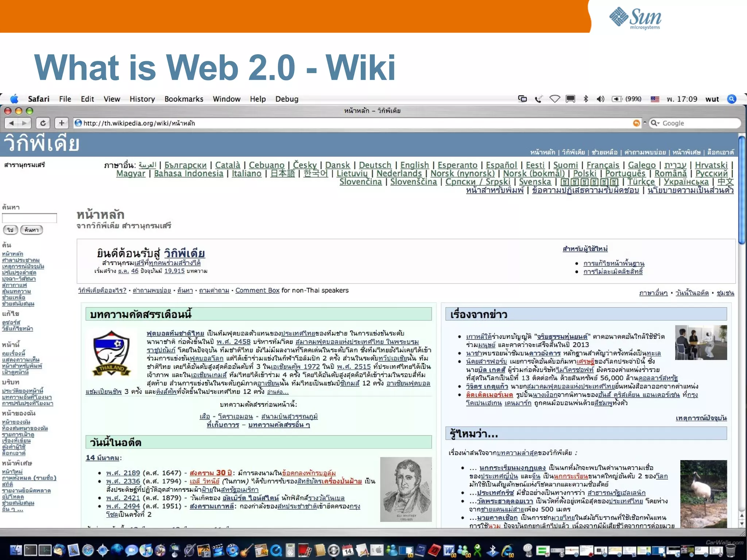Open the Help menu
Screen dimensions: 747x560
pos(258,99)
